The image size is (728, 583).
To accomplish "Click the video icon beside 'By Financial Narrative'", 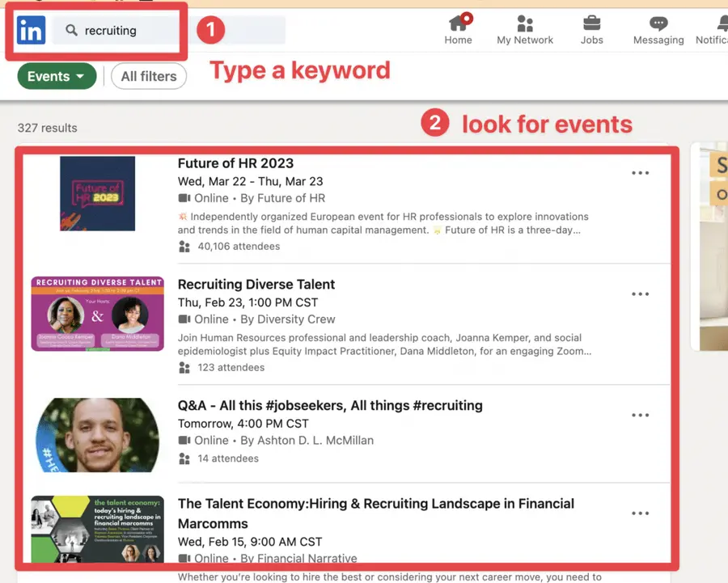I will [x=184, y=558].
